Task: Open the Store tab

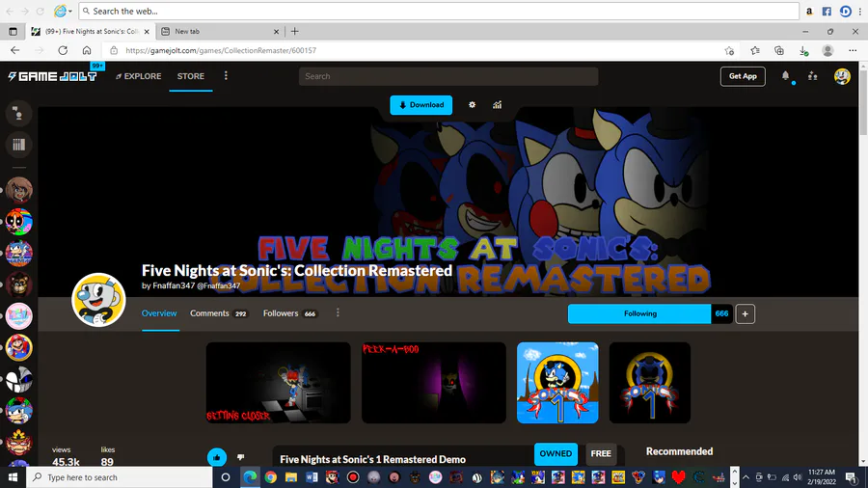Action: (x=190, y=76)
